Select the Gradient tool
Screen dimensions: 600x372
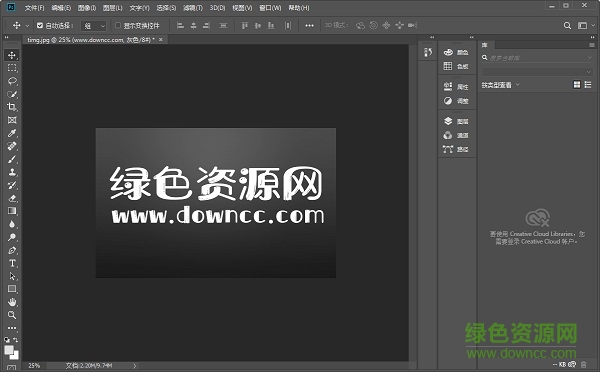click(12, 211)
